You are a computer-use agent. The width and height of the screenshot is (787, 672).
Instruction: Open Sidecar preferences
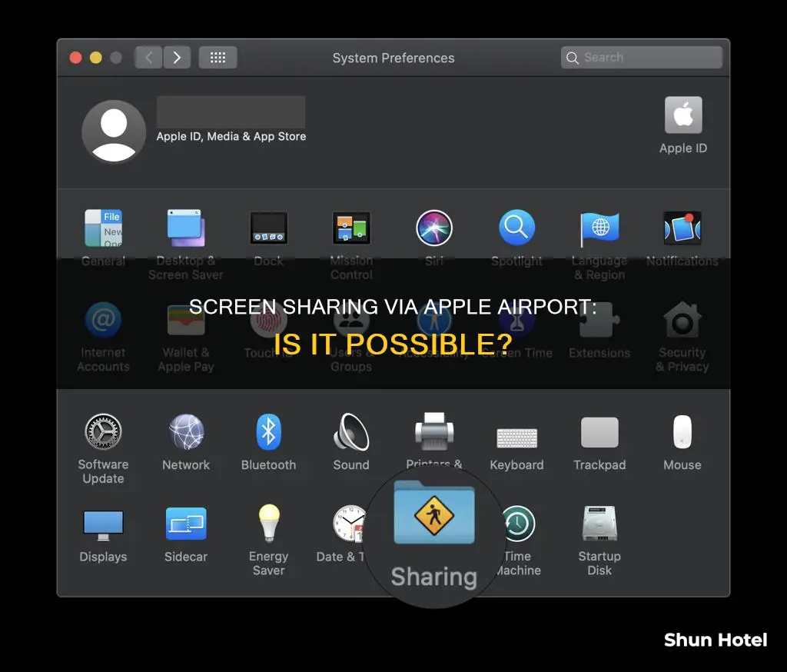186,524
